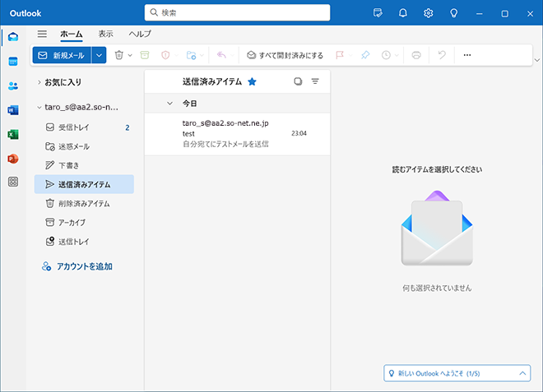Toggle favorite star for 送信済みアイテム
Viewport: 543px width, 392px height.
(252, 82)
